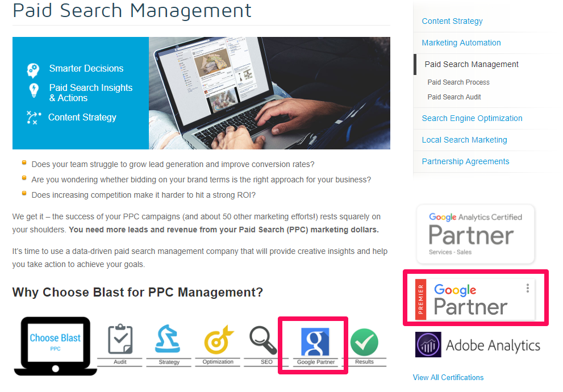Click the Audit clipboard icon
563x392 pixels.
tap(120, 339)
